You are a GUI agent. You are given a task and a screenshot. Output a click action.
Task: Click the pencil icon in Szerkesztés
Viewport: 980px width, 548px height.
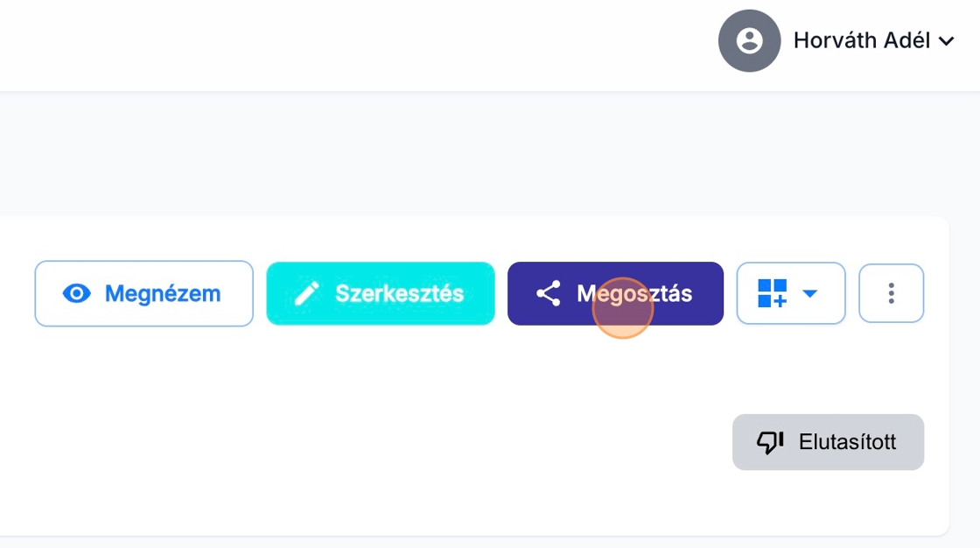(x=307, y=293)
